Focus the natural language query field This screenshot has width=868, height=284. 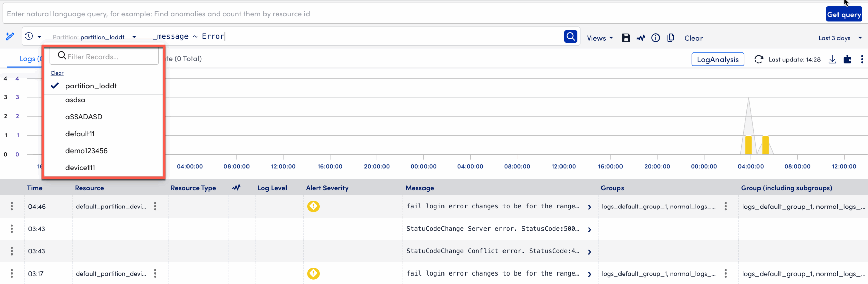[x=414, y=14]
